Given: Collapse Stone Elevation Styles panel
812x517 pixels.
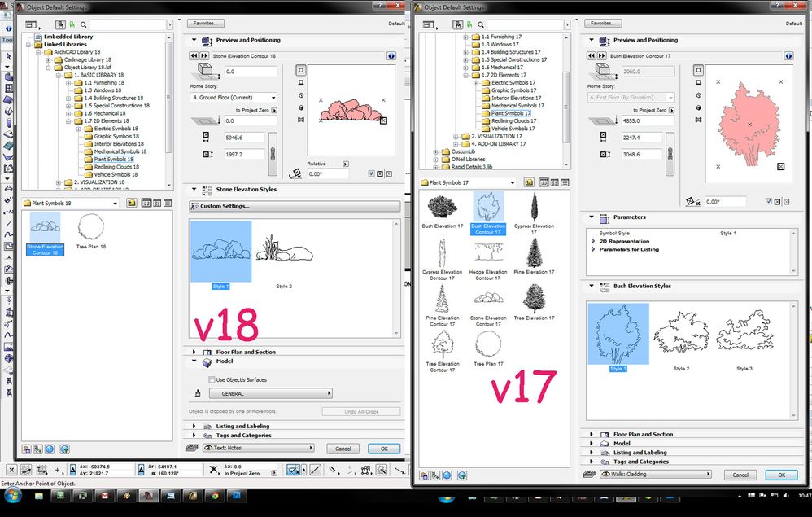Looking at the screenshot, I should (x=194, y=189).
